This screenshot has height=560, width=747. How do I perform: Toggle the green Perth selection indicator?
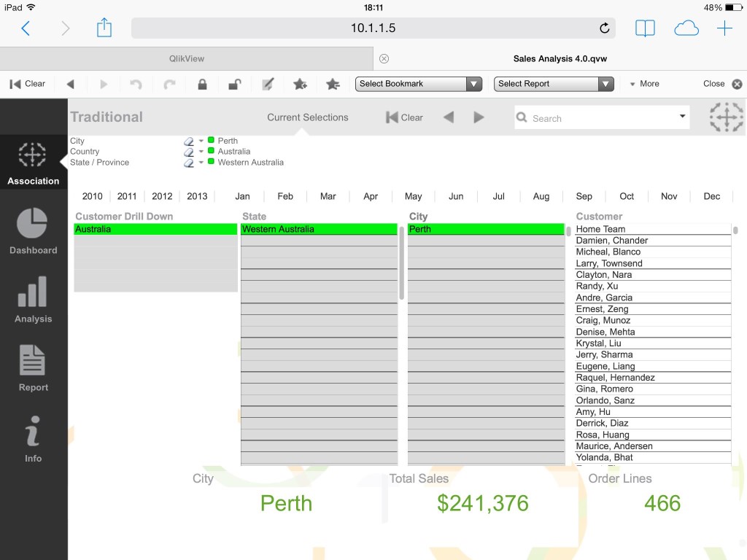pyautogui.click(x=211, y=140)
